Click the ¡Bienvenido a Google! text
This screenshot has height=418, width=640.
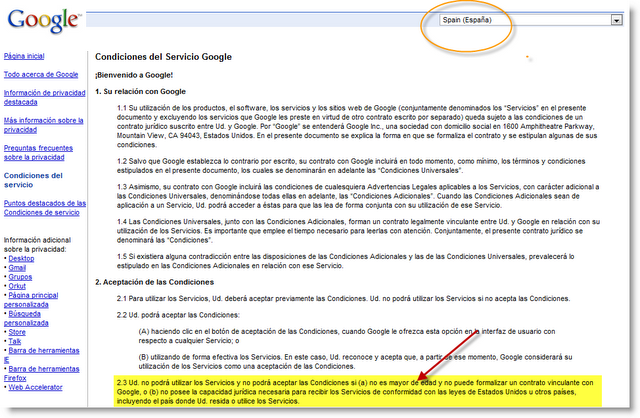(x=134, y=75)
